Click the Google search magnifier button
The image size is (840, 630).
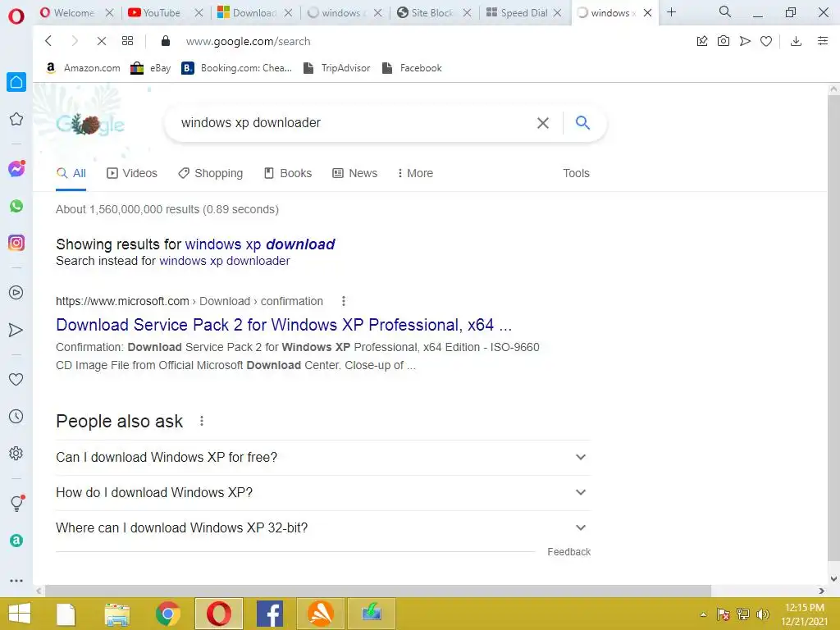tap(583, 123)
